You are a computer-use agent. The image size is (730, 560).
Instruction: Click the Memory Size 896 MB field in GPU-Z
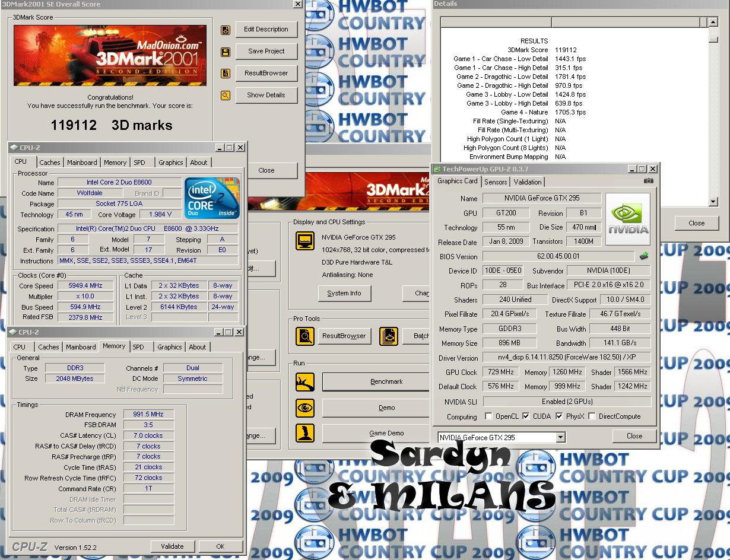coord(509,343)
